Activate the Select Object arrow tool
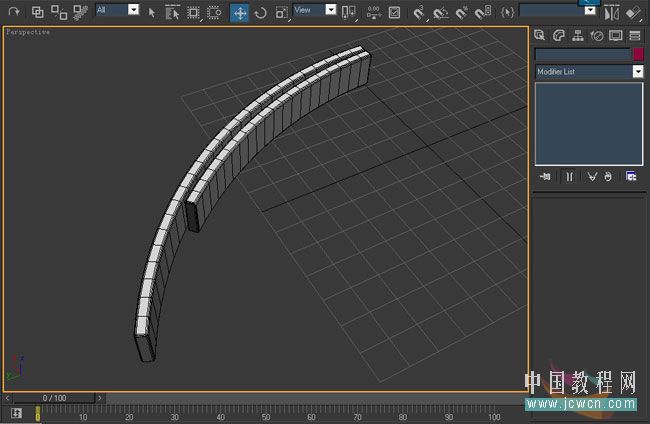Viewport: 650px width, 424px height. click(x=151, y=13)
